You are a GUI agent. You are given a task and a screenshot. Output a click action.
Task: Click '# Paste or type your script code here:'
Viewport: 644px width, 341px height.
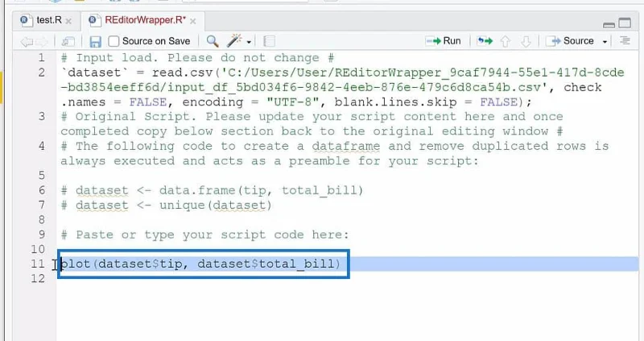pyautogui.click(x=204, y=235)
